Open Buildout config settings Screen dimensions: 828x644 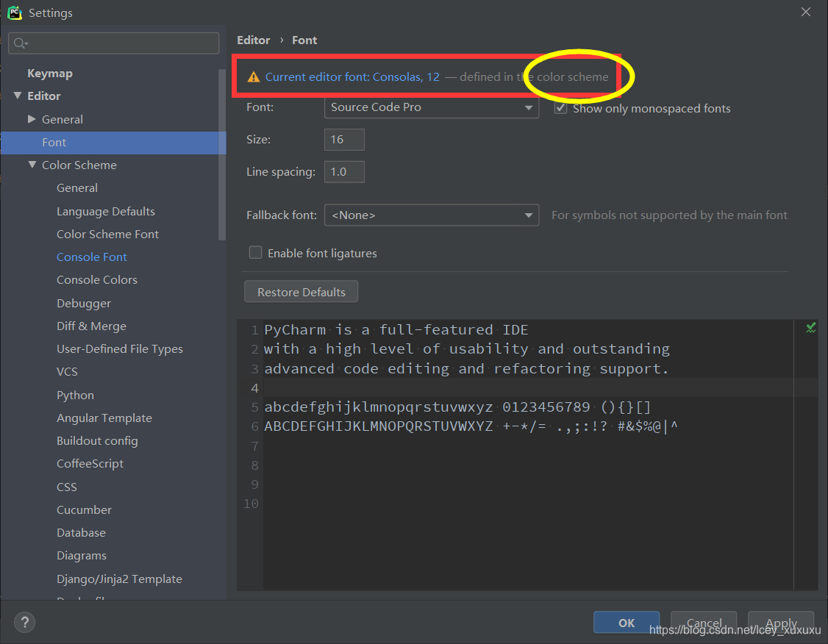97,441
